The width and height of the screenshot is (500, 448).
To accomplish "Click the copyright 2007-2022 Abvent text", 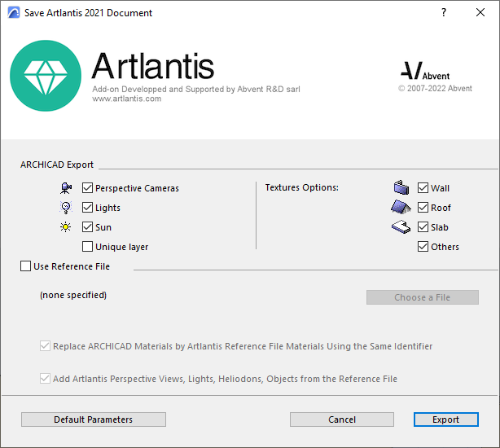I will (x=435, y=88).
